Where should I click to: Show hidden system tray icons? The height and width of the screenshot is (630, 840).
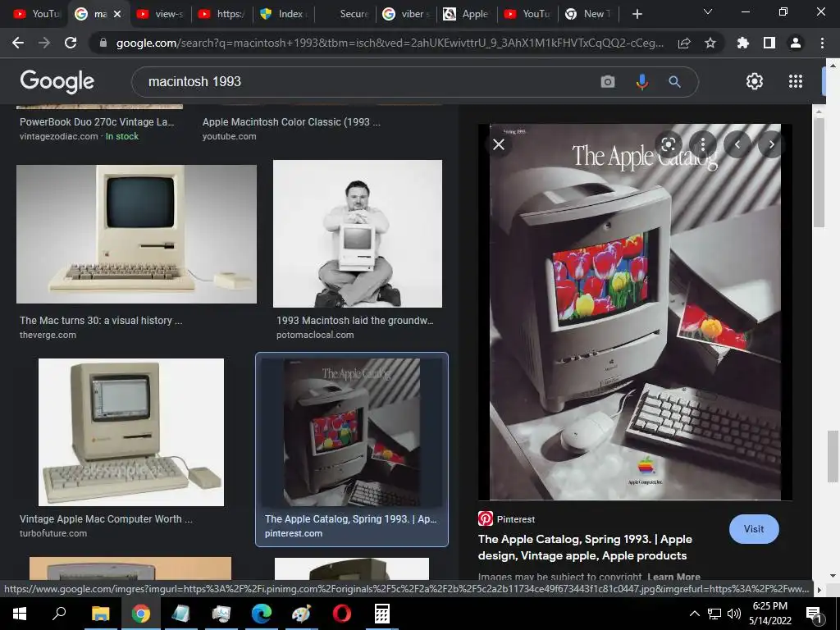pyautogui.click(x=694, y=614)
